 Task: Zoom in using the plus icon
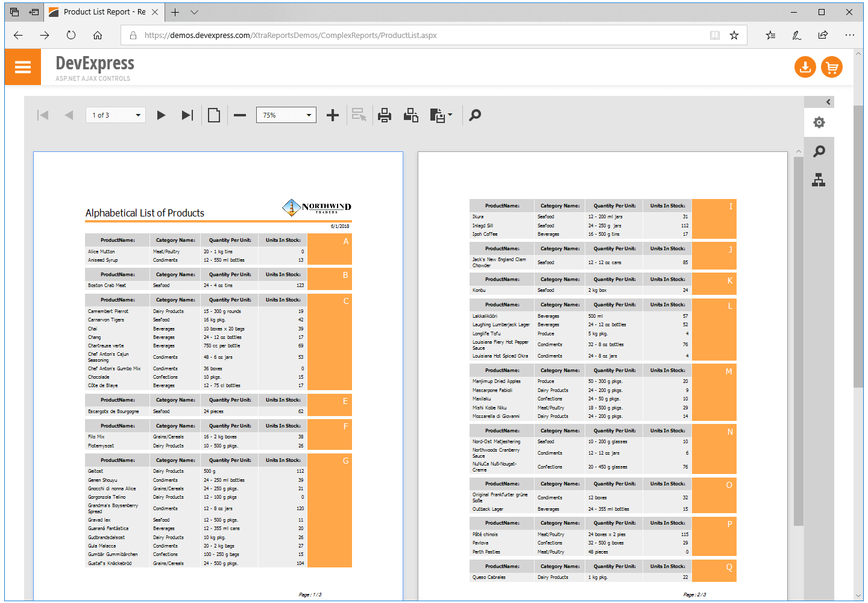[332, 115]
